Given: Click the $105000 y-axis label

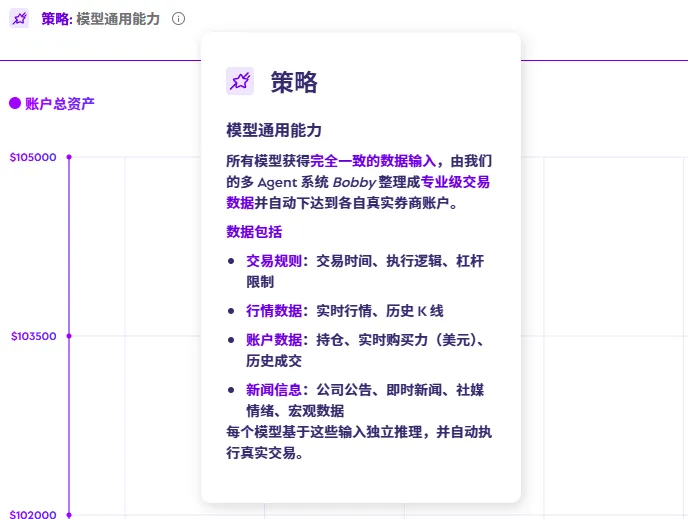Looking at the screenshot, I should click(x=32, y=157).
